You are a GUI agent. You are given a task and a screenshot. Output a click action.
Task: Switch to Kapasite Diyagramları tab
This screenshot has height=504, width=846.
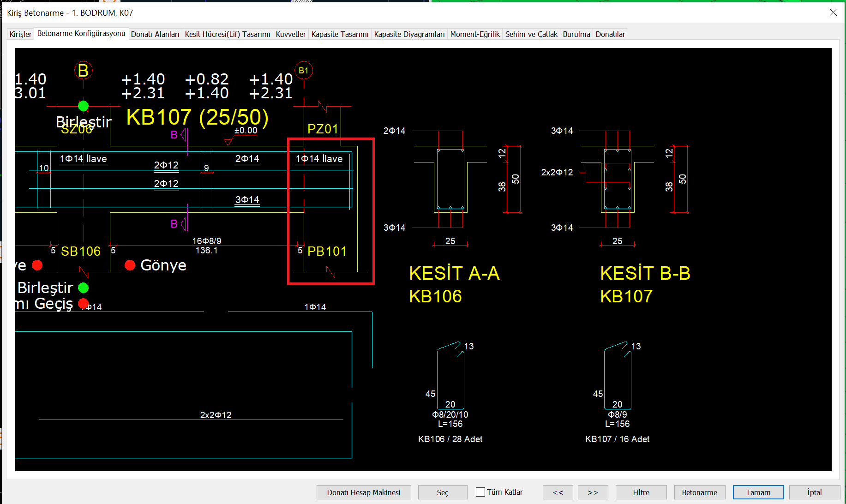409,34
